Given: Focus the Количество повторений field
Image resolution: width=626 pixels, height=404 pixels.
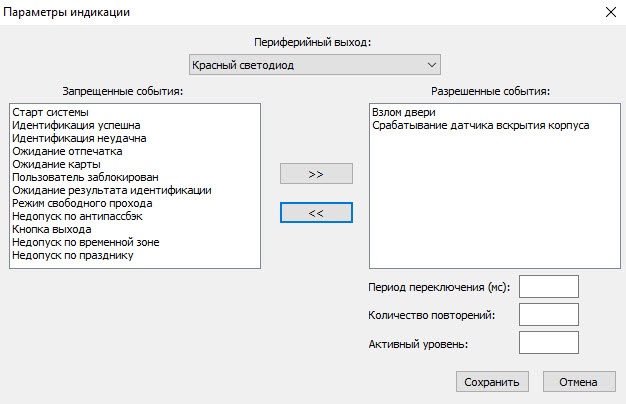Looking at the screenshot, I should click(549, 314).
